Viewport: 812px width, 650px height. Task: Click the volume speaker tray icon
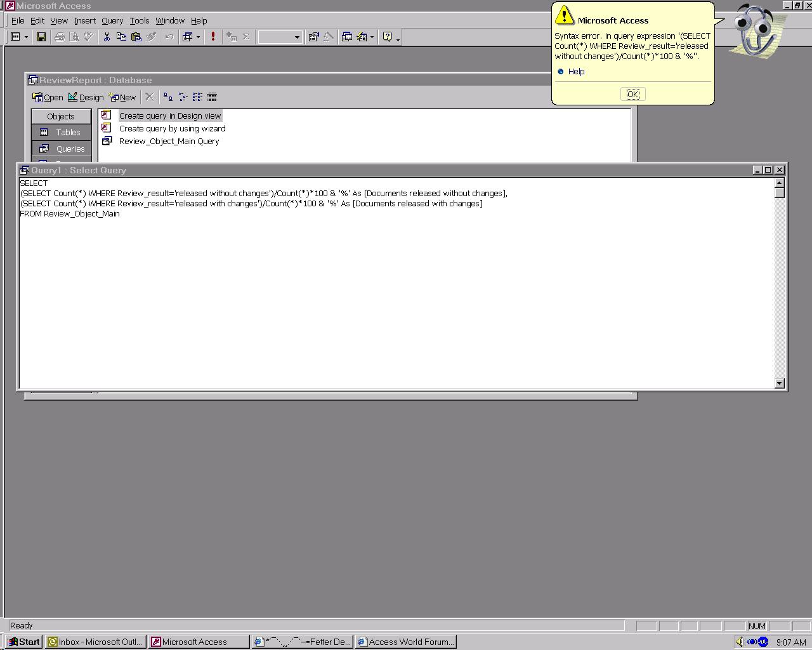click(740, 642)
